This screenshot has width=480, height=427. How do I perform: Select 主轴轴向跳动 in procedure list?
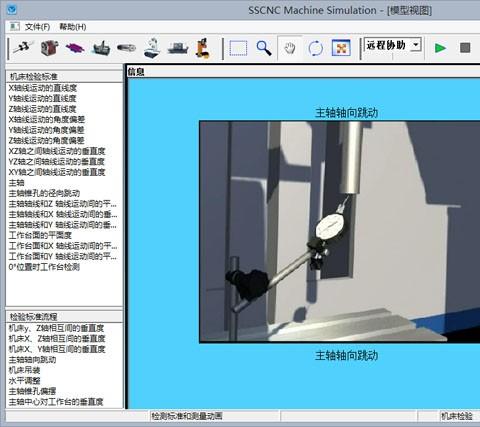[x=32, y=359]
